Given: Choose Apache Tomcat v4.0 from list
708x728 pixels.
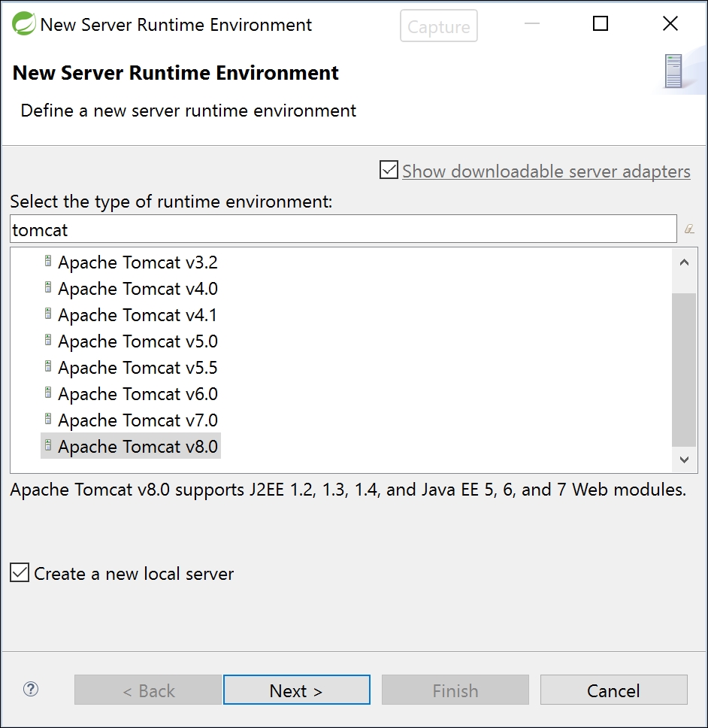Looking at the screenshot, I should click(x=138, y=289).
